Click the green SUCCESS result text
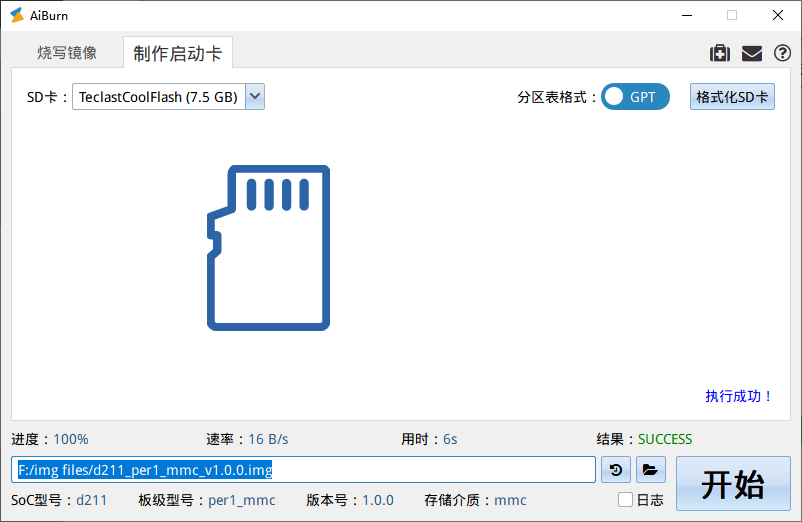The width and height of the screenshot is (802, 522). point(665,439)
